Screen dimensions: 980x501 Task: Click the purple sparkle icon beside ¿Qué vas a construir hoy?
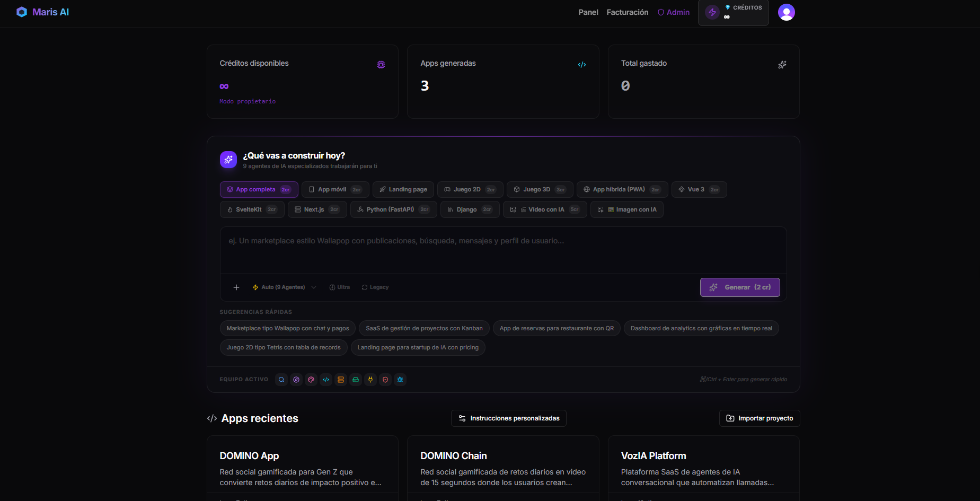(228, 160)
